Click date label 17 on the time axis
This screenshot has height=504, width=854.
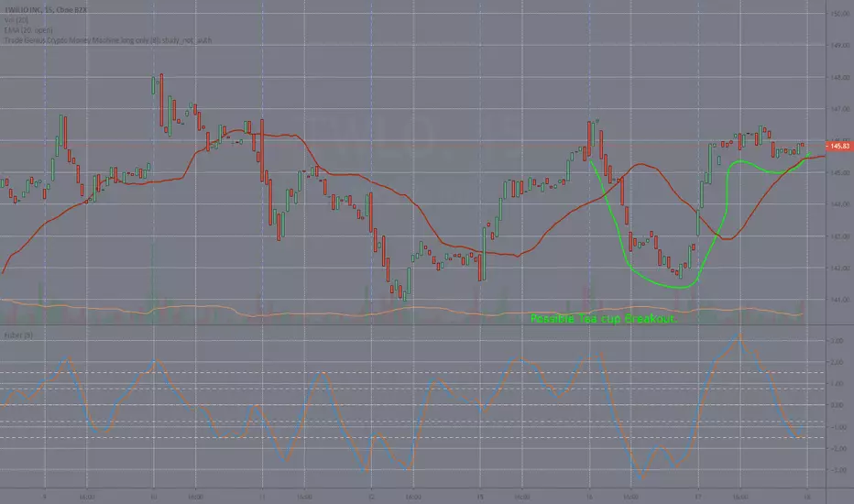(x=698, y=497)
